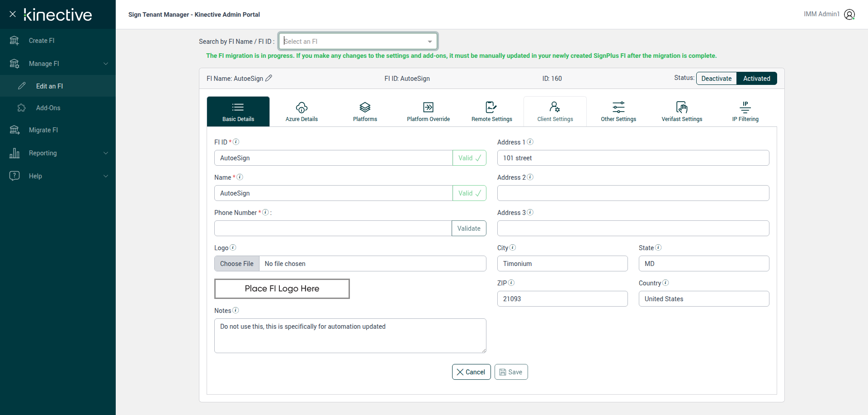Open the Platform Override tab
The image size is (868, 415).
click(429, 112)
